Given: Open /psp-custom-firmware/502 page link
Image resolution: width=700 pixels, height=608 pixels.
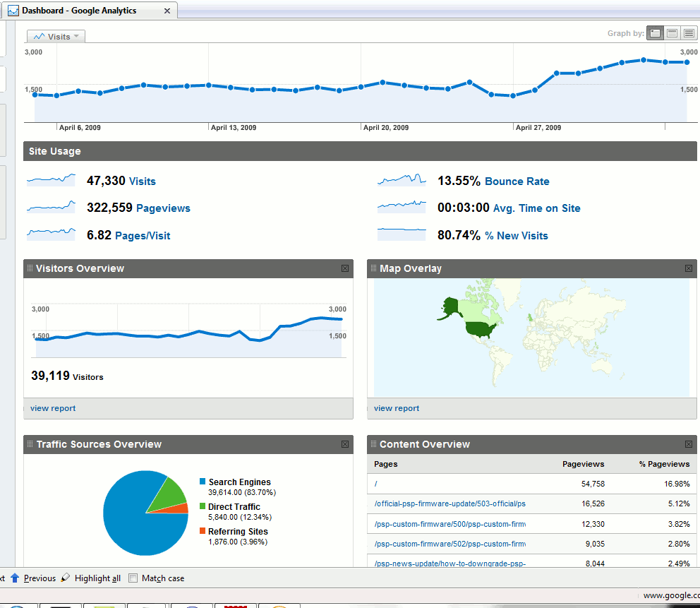Looking at the screenshot, I should [x=450, y=544].
